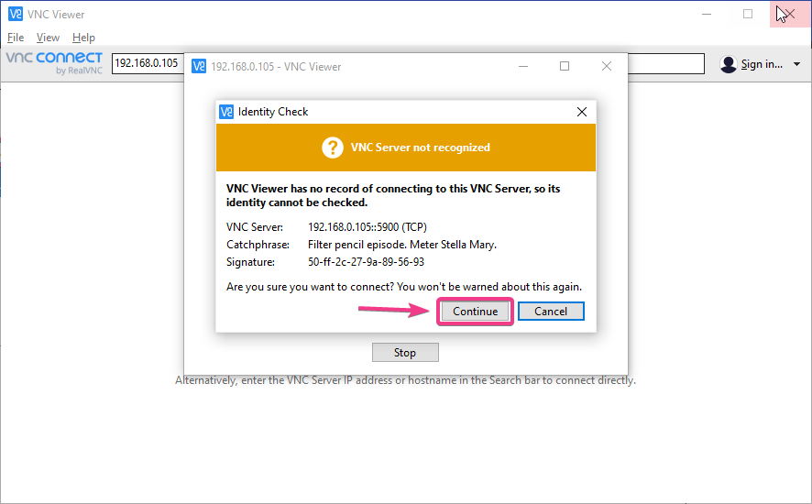
Task: Close the Identity Check dialog
Action: (582, 112)
